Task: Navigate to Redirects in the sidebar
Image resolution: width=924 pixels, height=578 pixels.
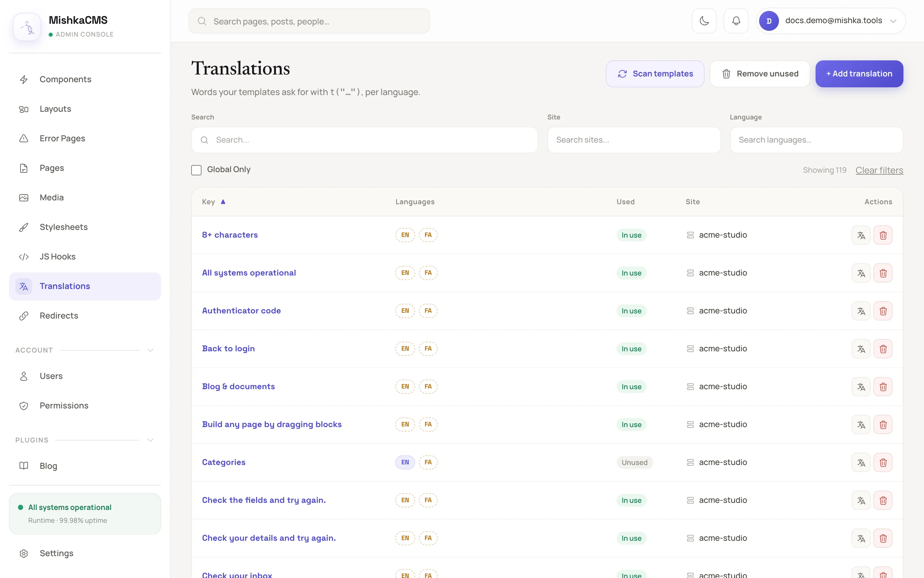Action: (85, 315)
